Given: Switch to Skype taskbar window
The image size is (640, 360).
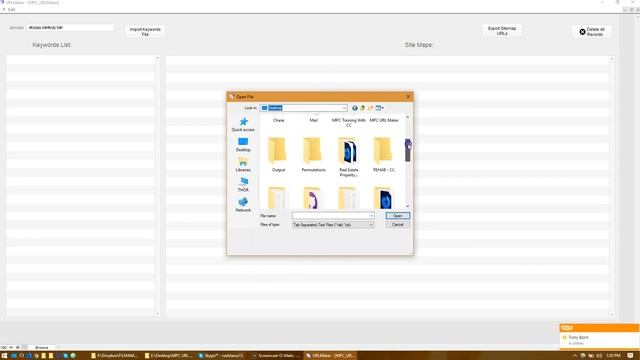Looking at the screenshot, I should 221,356.
